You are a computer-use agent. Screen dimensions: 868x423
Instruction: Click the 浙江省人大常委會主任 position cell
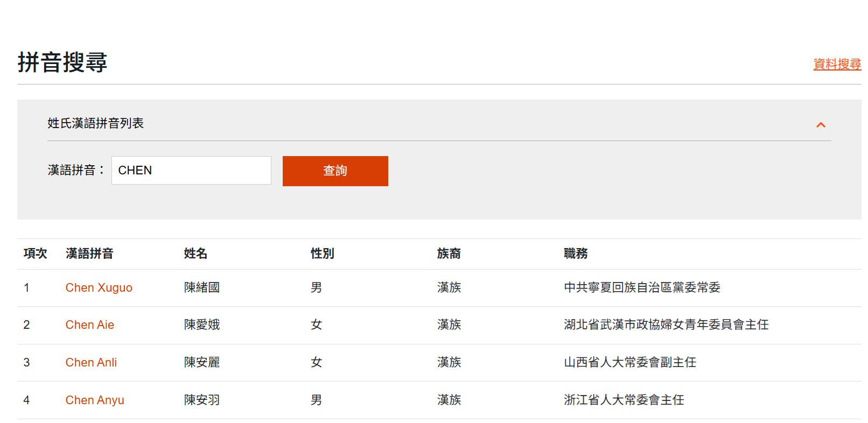click(624, 400)
